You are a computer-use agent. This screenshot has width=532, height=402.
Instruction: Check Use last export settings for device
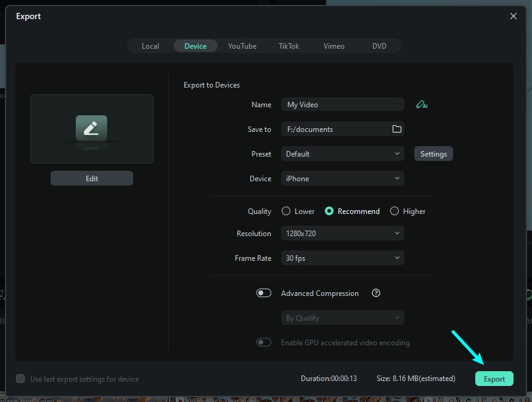(x=20, y=379)
